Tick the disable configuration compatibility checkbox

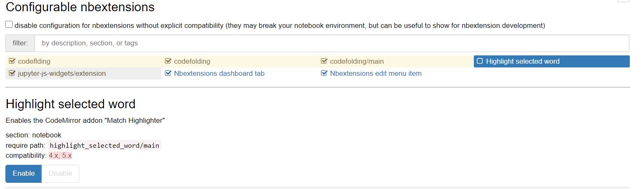(9, 25)
